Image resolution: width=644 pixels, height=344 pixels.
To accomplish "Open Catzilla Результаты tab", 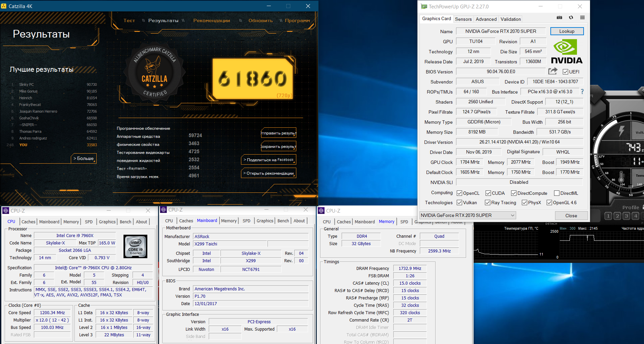I will pyautogui.click(x=163, y=20).
